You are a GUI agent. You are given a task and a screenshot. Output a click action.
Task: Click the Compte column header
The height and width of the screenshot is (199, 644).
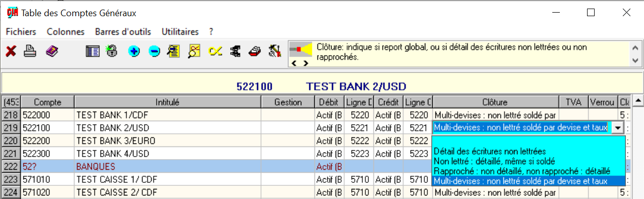point(47,102)
